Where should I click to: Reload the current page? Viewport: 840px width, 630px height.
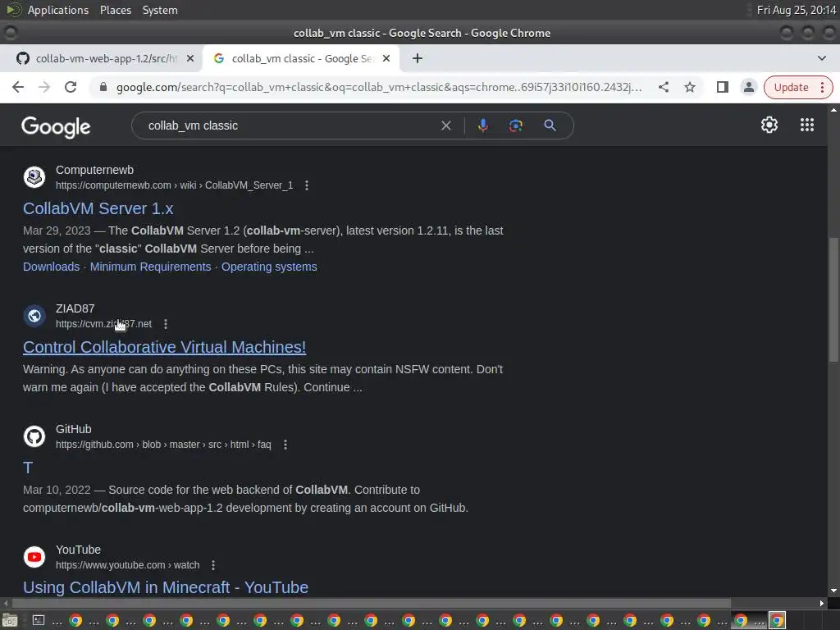pos(71,87)
